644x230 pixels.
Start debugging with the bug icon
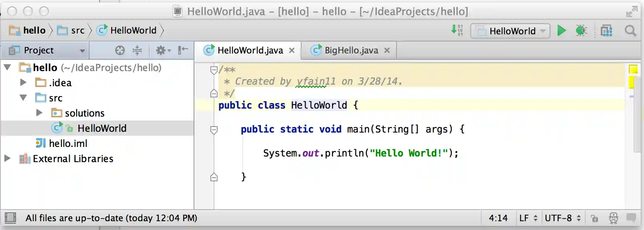click(581, 31)
